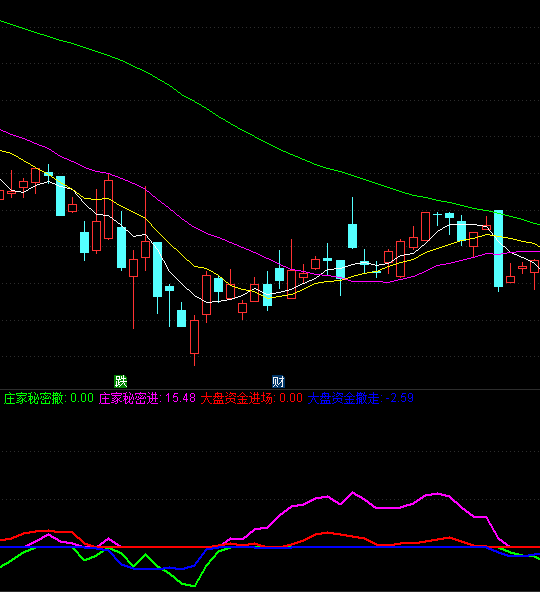
Task: Click the red indicator line's hump at the left
Action: (49, 532)
